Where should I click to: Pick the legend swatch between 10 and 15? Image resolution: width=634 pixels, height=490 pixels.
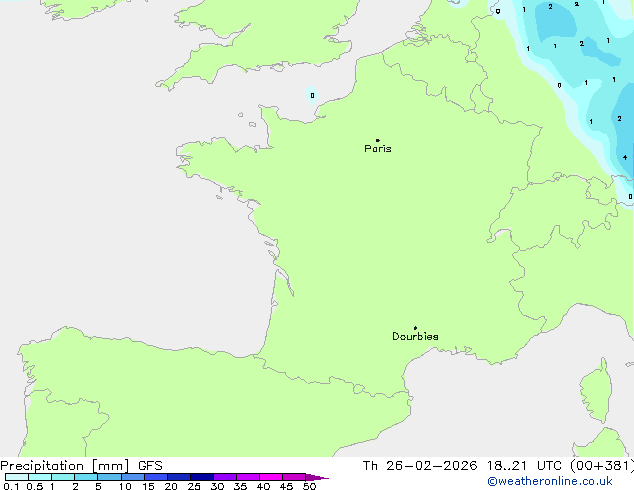pyautogui.click(x=133, y=477)
